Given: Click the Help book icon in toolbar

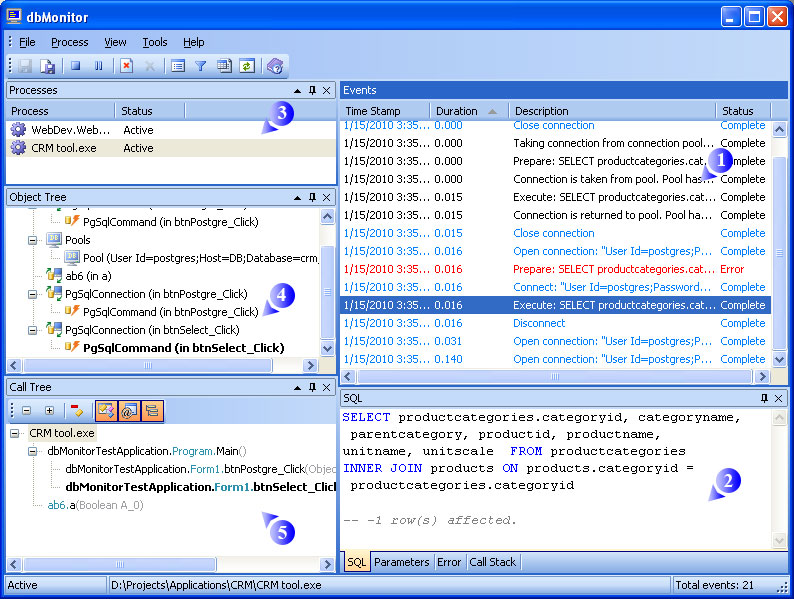Looking at the screenshot, I should pyautogui.click(x=275, y=66).
